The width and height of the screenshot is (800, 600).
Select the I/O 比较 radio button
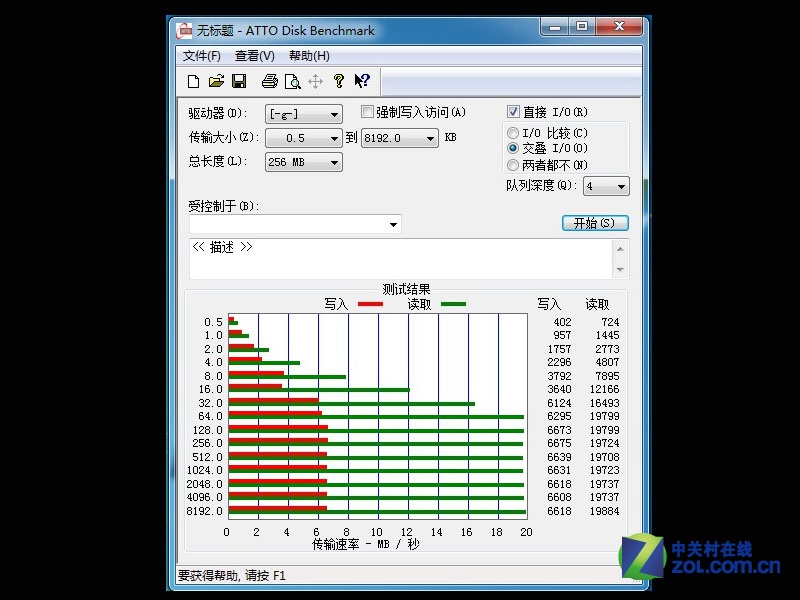(514, 133)
